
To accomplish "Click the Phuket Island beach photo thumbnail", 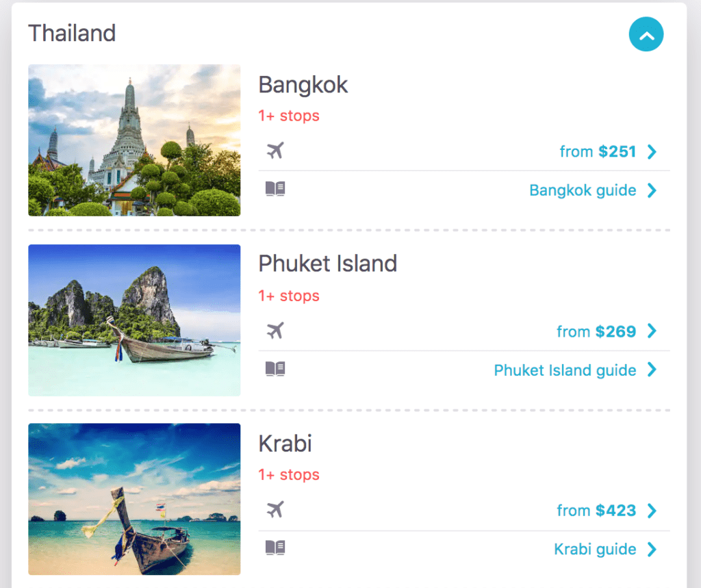I will (x=133, y=320).
